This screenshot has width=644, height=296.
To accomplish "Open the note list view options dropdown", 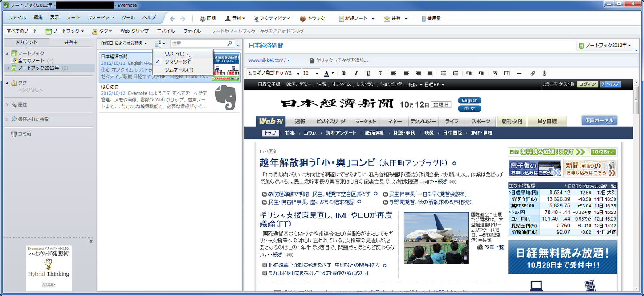I will point(160,43).
